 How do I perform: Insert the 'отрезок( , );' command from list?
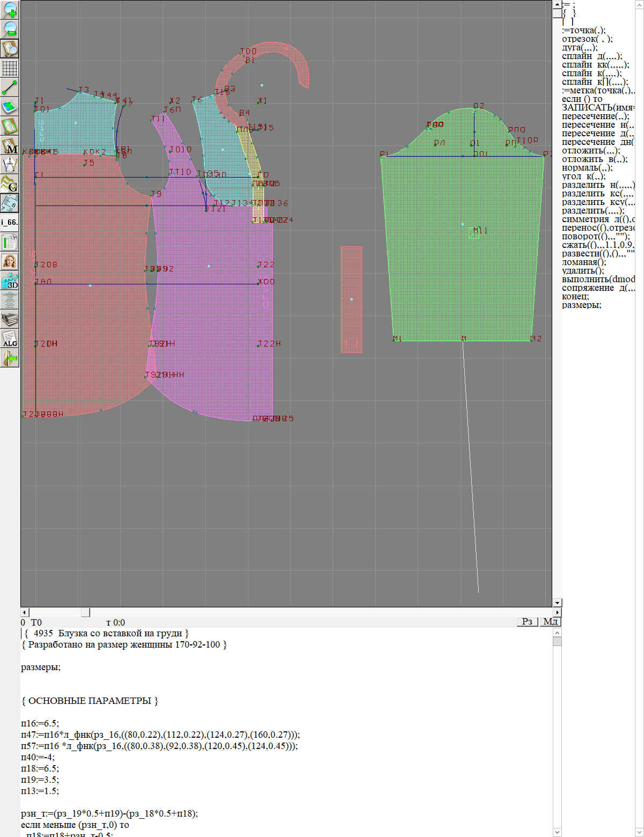click(x=587, y=39)
